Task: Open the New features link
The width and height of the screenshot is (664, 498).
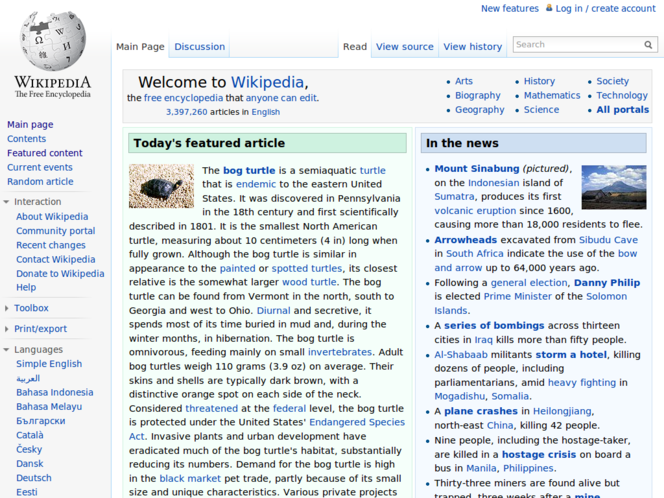Action: tap(509, 9)
